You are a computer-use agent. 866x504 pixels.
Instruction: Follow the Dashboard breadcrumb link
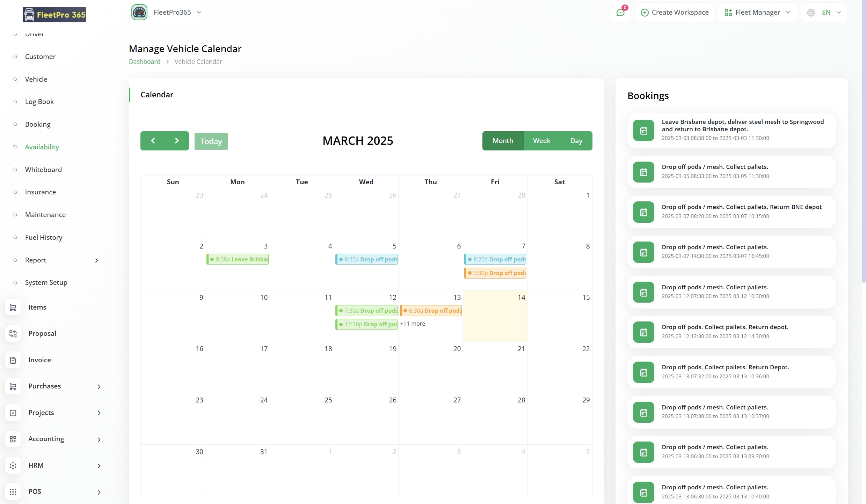145,61
